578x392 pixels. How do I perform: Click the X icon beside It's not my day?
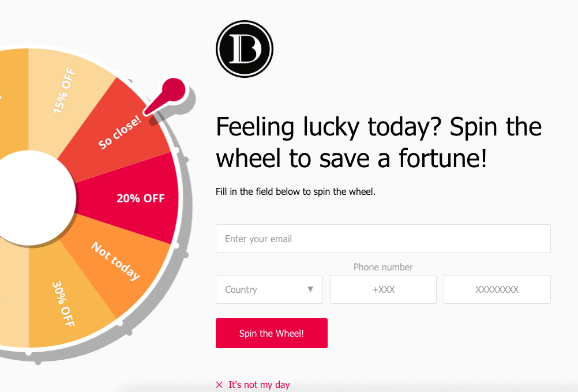(219, 385)
